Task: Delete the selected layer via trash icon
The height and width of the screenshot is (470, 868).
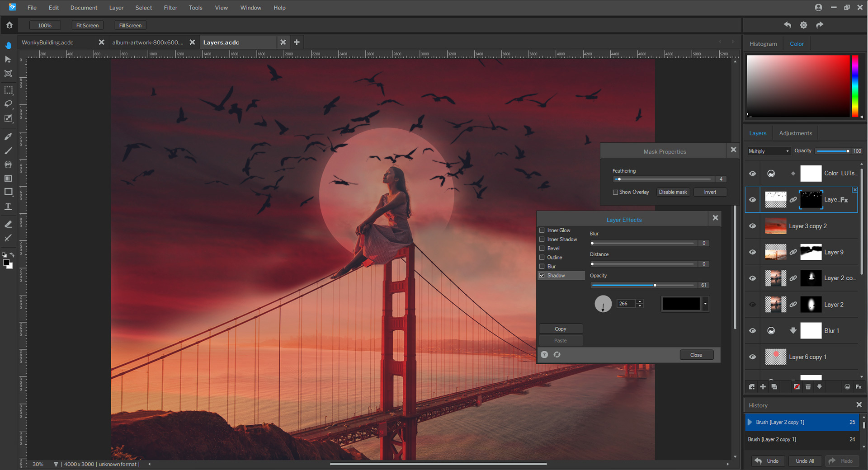Action: [808, 387]
